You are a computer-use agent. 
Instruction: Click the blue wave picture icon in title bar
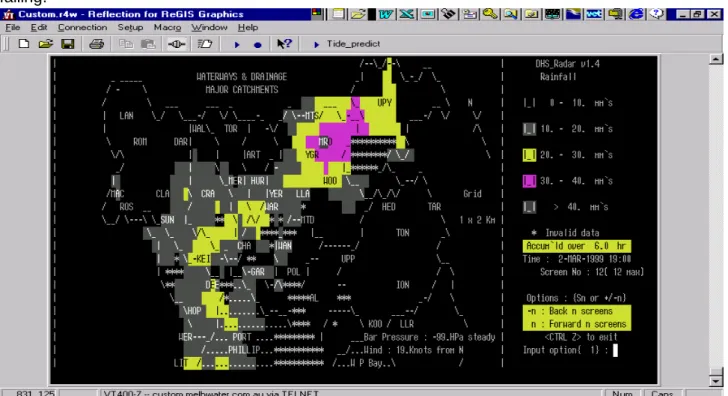pos(573,14)
